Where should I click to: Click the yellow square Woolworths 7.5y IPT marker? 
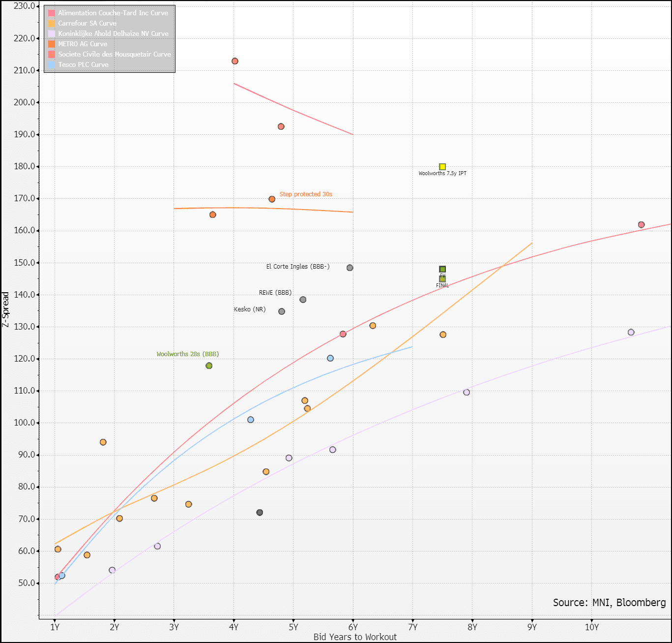(x=442, y=167)
